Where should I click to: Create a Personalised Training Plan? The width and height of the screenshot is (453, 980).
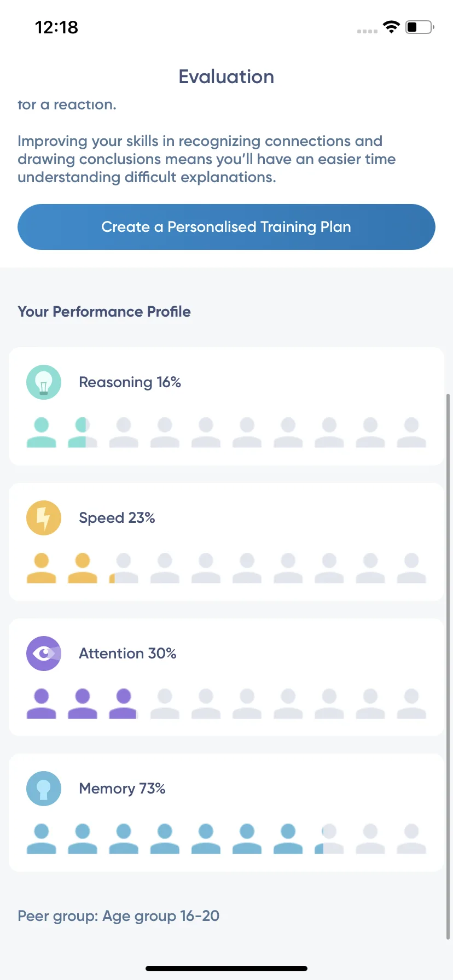point(226,227)
